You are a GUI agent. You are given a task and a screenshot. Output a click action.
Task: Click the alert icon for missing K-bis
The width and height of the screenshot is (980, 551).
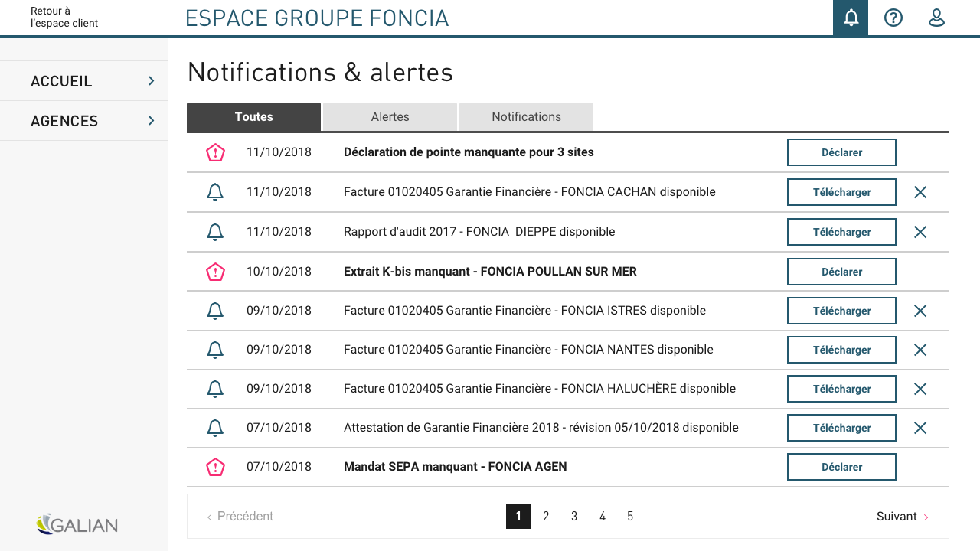(216, 272)
